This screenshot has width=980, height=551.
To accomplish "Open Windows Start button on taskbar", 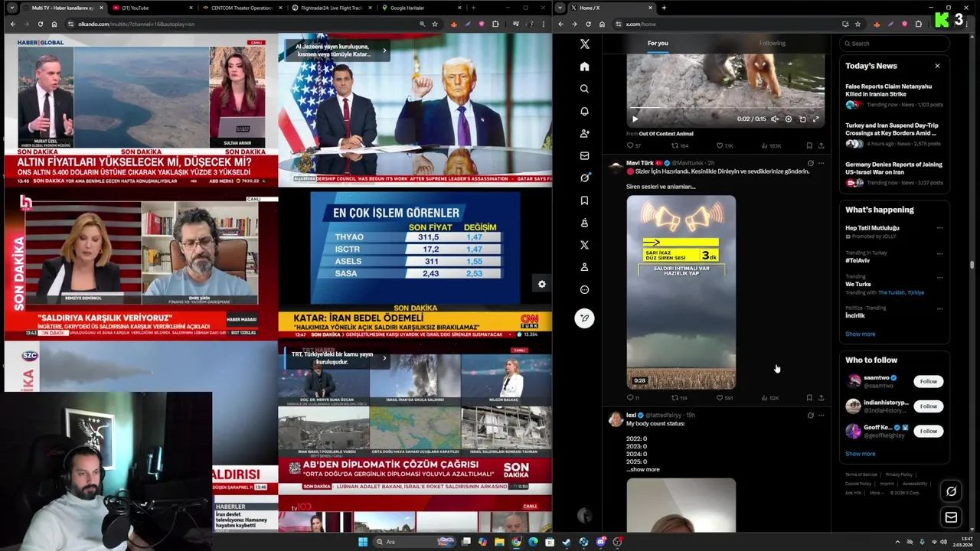I will tap(363, 542).
